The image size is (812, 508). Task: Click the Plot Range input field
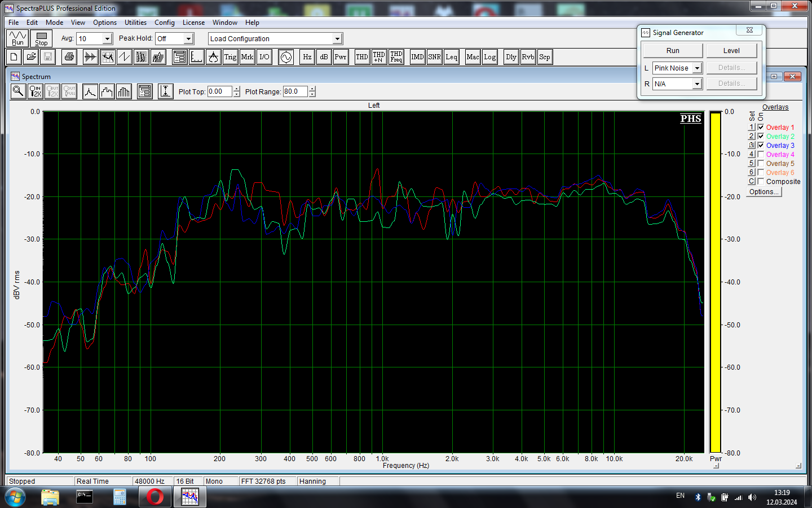pos(294,91)
